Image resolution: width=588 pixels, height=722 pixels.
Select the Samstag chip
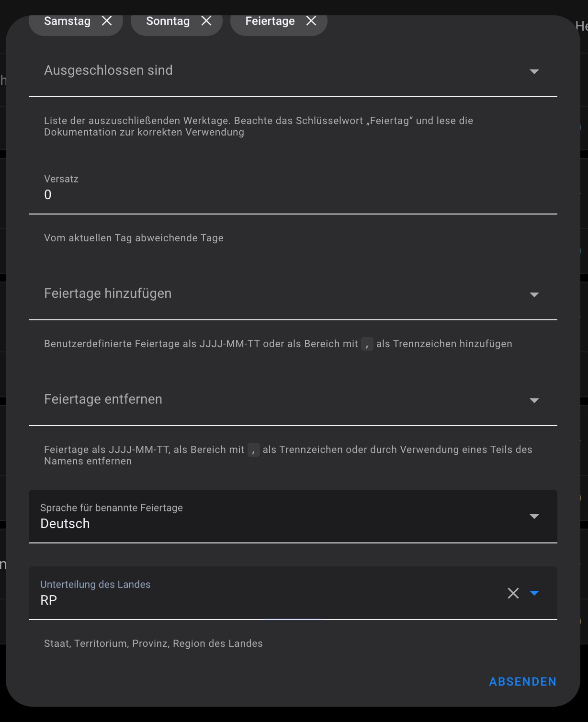(x=67, y=21)
